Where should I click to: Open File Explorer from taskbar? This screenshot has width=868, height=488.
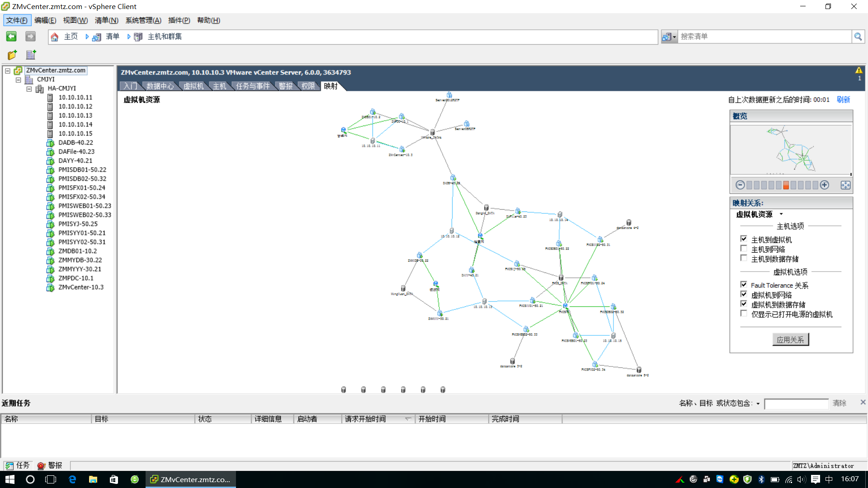93,479
